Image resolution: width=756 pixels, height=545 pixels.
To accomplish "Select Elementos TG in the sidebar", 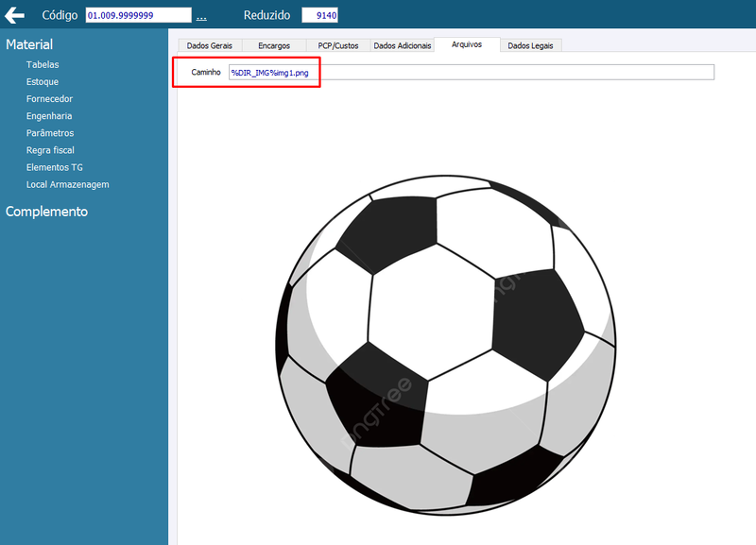I will coord(55,167).
